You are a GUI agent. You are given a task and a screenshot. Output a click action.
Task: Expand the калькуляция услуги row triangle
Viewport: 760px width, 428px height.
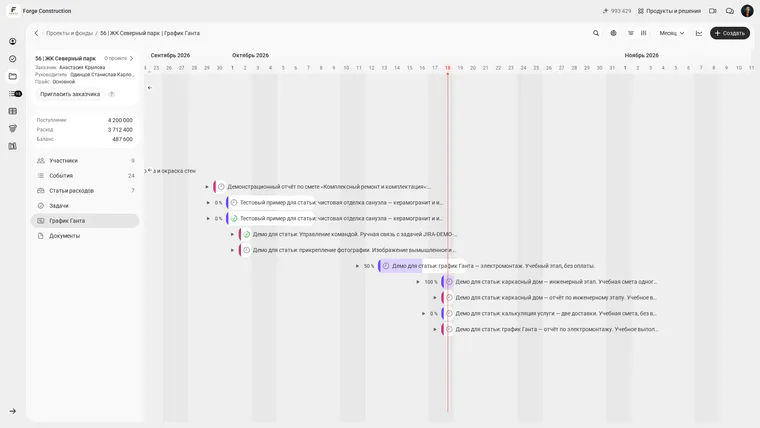tap(424, 314)
